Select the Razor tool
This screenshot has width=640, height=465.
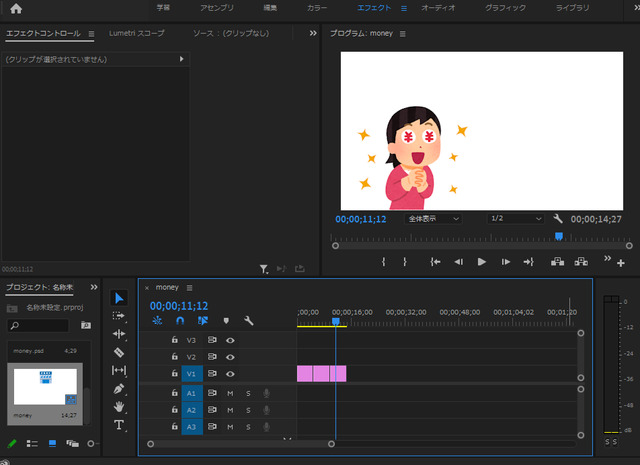(119, 352)
